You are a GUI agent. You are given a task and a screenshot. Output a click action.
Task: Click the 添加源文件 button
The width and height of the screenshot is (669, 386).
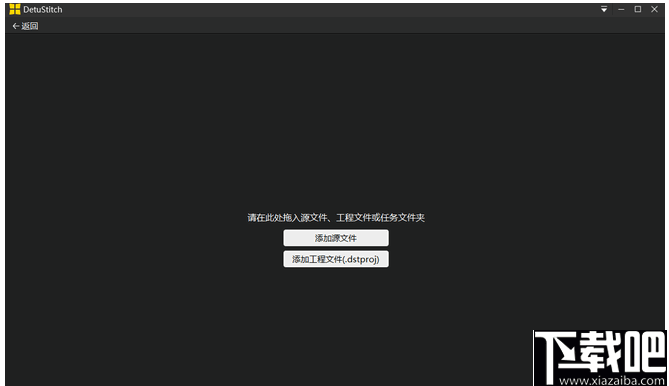pyautogui.click(x=336, y=238)
